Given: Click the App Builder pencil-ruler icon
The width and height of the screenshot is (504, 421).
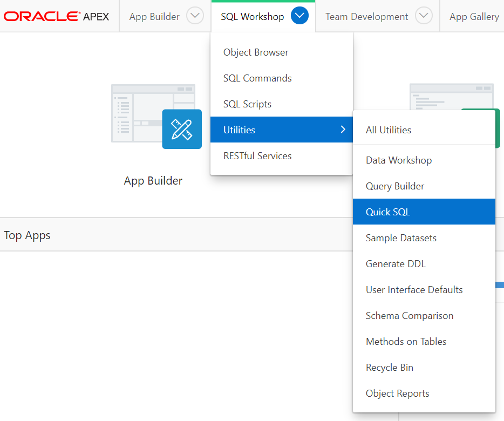Looking at the screenshot, I should pyautogui.click(x=182, y=129).
